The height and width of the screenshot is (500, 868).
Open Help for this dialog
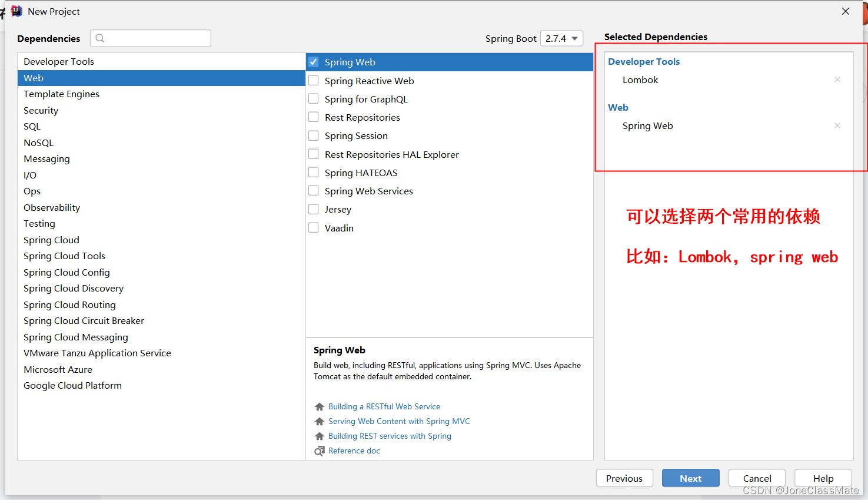pos(823,478)
